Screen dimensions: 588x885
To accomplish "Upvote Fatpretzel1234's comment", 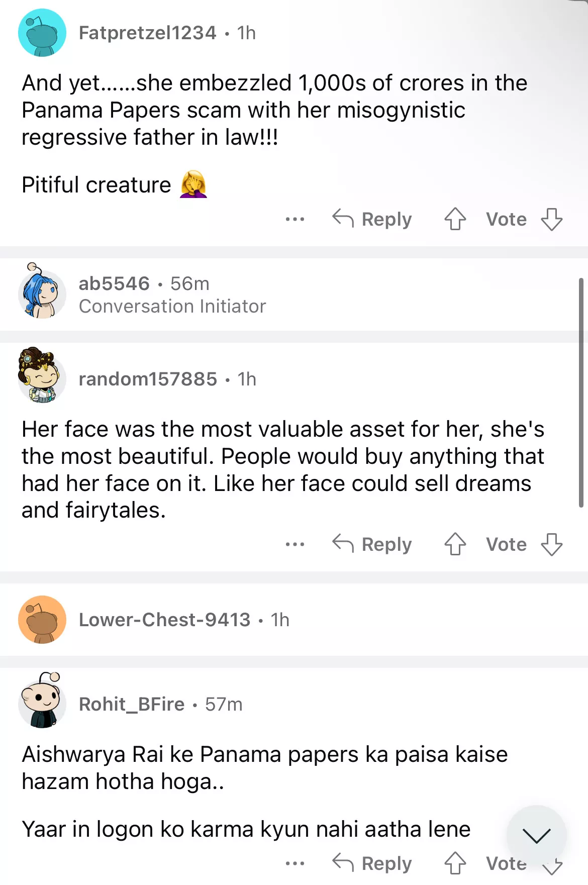I will coord(455,219).
